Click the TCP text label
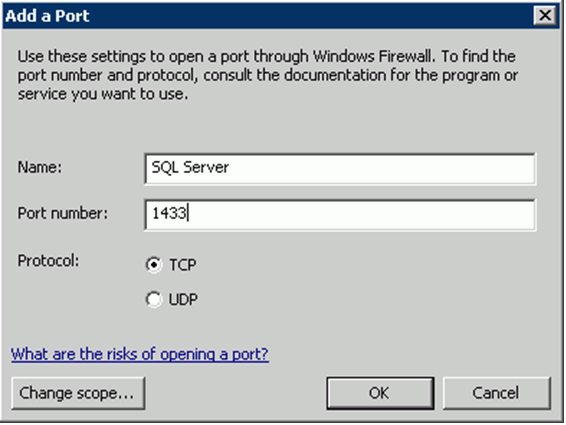Viewport: 566px width, 425px height. (x=183, y=265)
